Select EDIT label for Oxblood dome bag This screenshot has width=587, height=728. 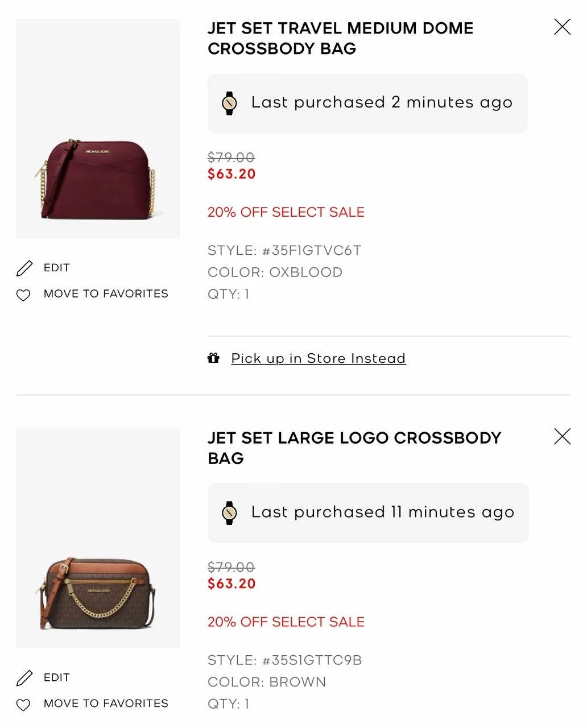pos(57,268)
